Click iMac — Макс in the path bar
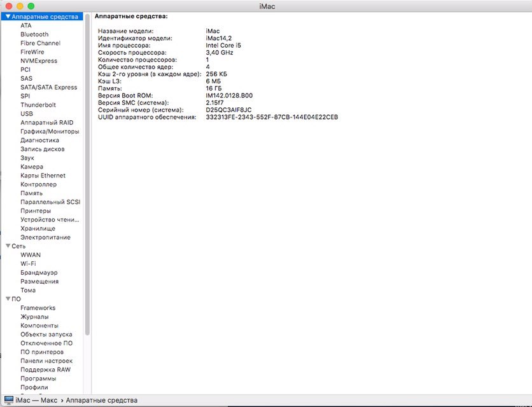532x407 pixels. 36,400
